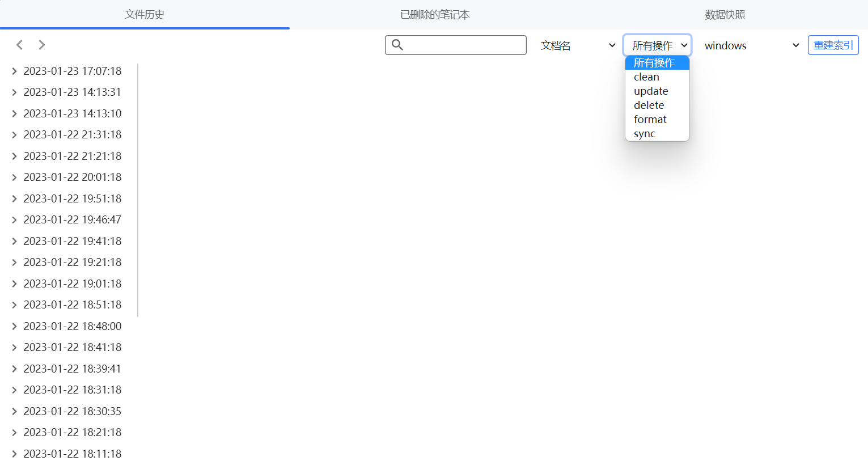Select sync from the operations dropdown
868x461 pixels.
(645, 133)
